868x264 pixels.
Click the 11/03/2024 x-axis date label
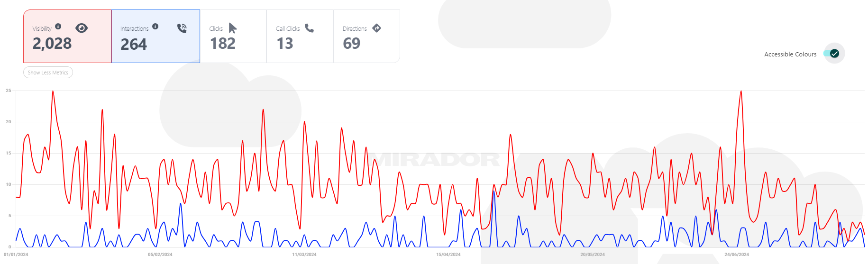[x=304, y=255]
